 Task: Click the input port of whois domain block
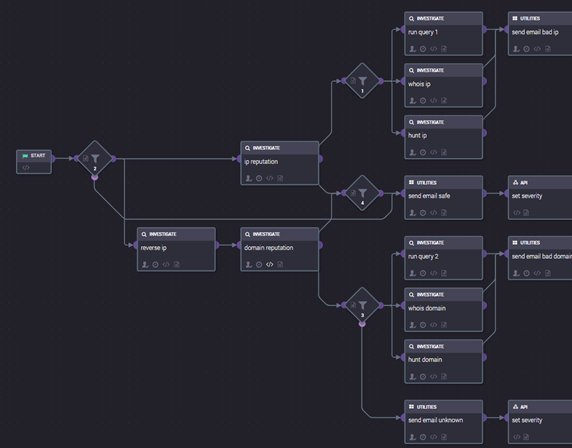(403, 306)
